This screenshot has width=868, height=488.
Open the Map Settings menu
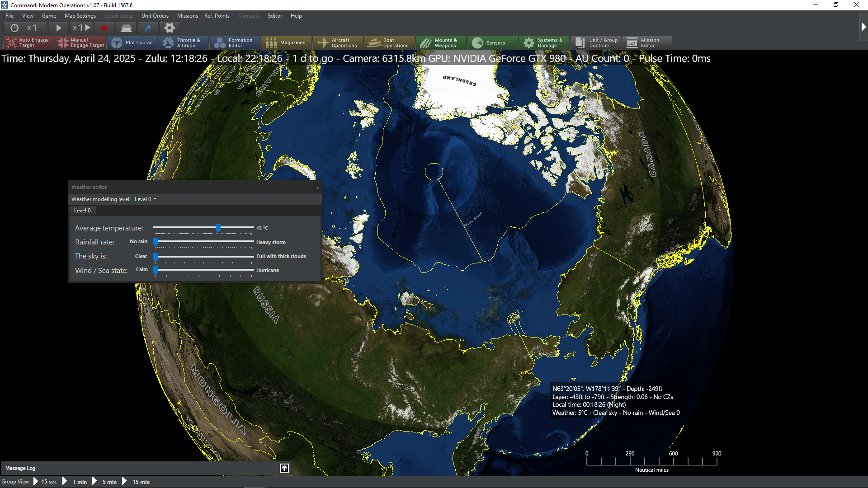(80, 16)
